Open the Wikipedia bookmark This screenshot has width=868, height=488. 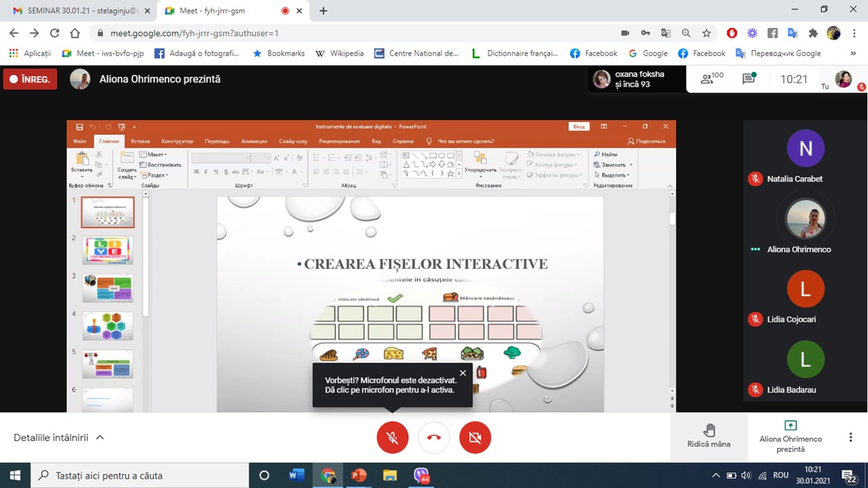point(339,53)
